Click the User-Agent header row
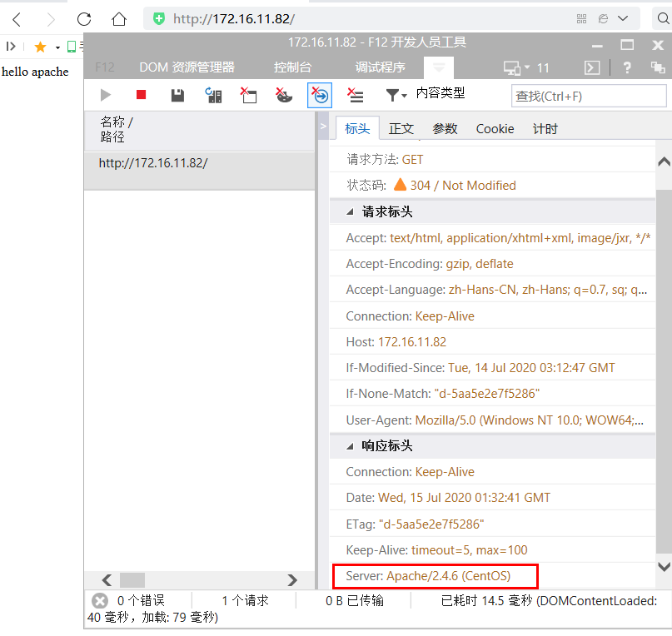The height and width of the screenshot is (636, 672). click(493, 420)
